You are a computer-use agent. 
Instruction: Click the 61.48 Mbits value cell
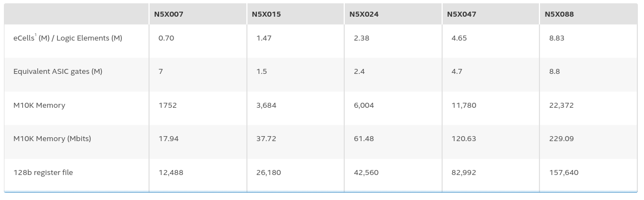coord(364,139)
